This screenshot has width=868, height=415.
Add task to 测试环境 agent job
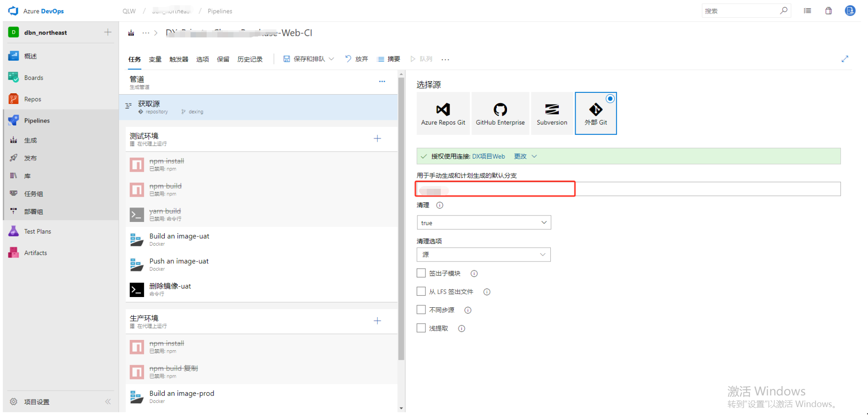pyautogui.click(x=377, y=138)
